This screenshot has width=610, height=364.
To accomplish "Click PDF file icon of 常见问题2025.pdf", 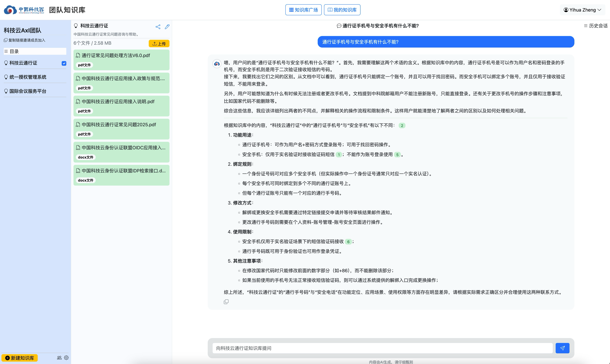I will tap(78, 125).
